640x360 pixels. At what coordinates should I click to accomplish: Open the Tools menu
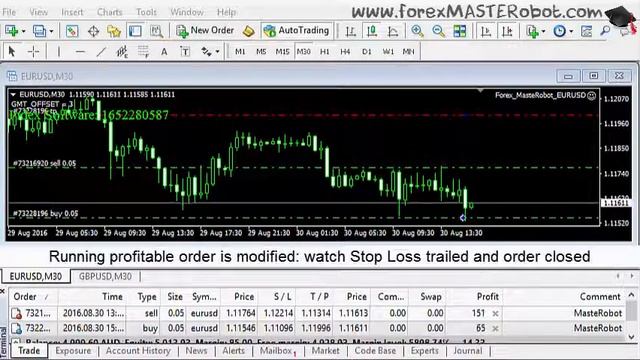pos(146,12)
